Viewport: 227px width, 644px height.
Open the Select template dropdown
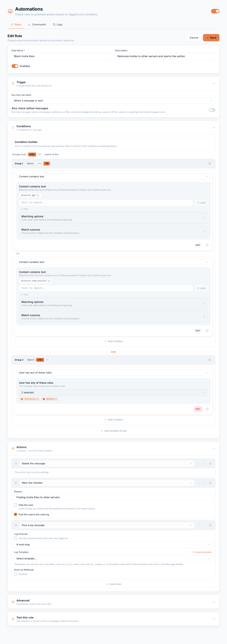[113, 559]
